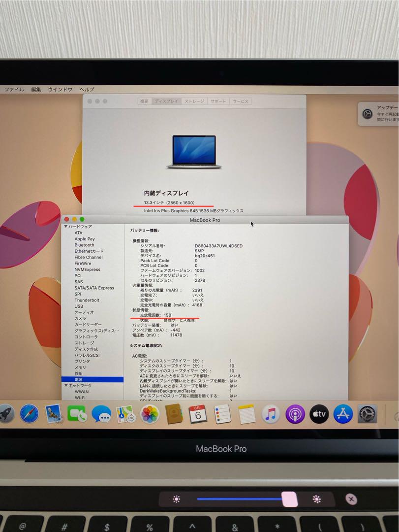The height and width of the screenshot is (532, 399).
Task: Click MacBook image in About window
Action: pyautogui.click(x=194, y=152)
